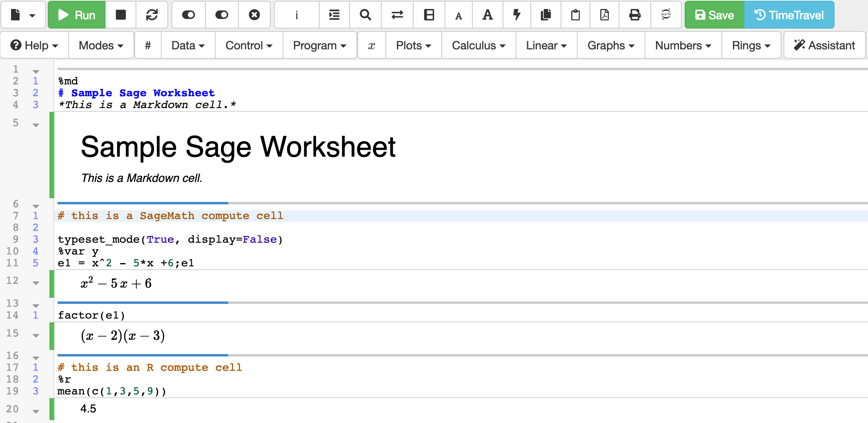Screen dimensions: 868x423
Task: Increase font size with the large A icon
Action: click(487, 15)
